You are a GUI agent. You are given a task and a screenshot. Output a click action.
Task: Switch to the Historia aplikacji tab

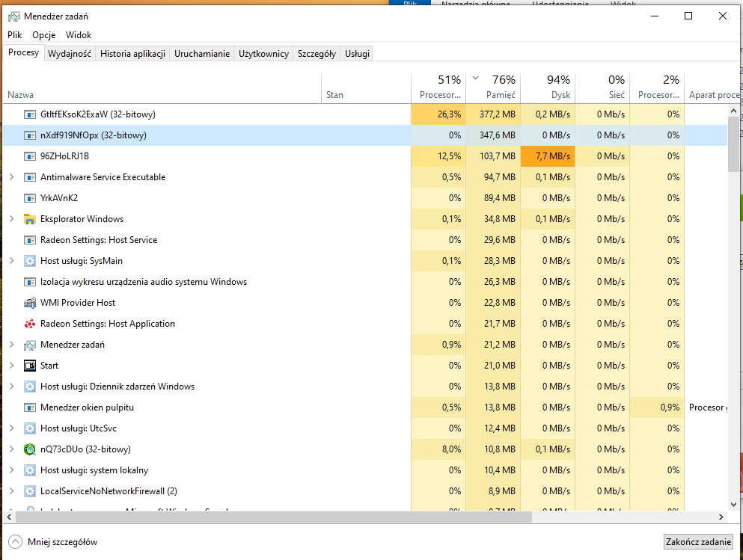tap(132, 54)
